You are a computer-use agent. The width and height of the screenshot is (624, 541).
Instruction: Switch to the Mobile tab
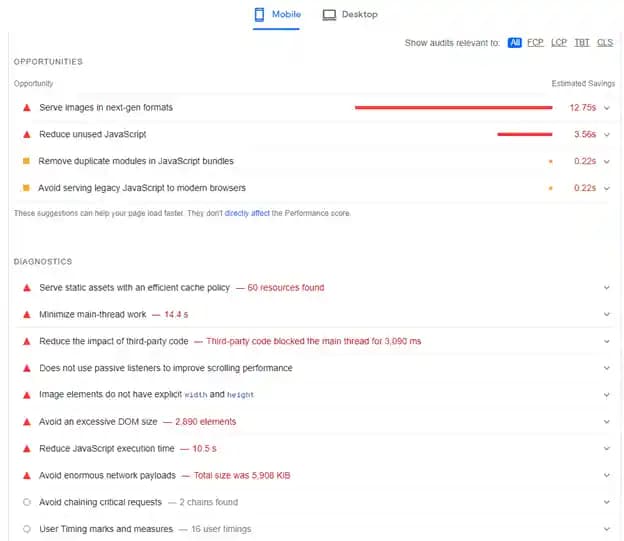[277, 15]
